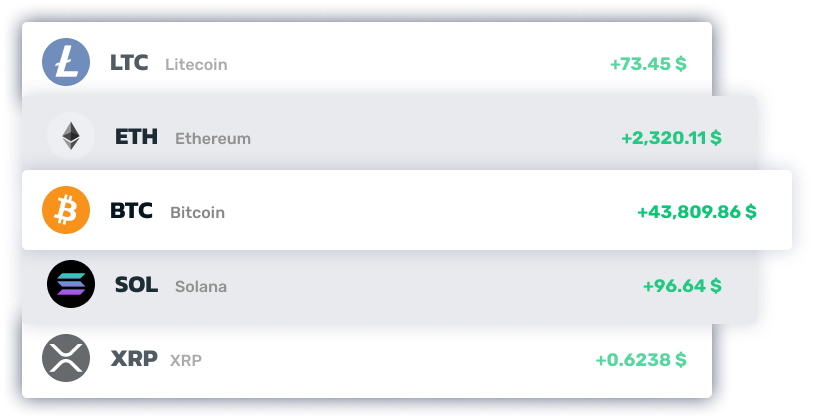The width and height of the screenshot is (814, 420).
Task: Click the gray XRP name text
Action: click(186, 360)
